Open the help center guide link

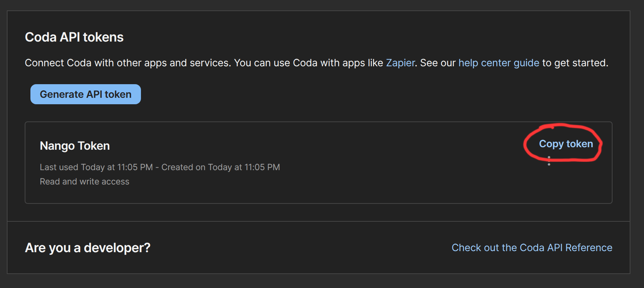point(499,63)
